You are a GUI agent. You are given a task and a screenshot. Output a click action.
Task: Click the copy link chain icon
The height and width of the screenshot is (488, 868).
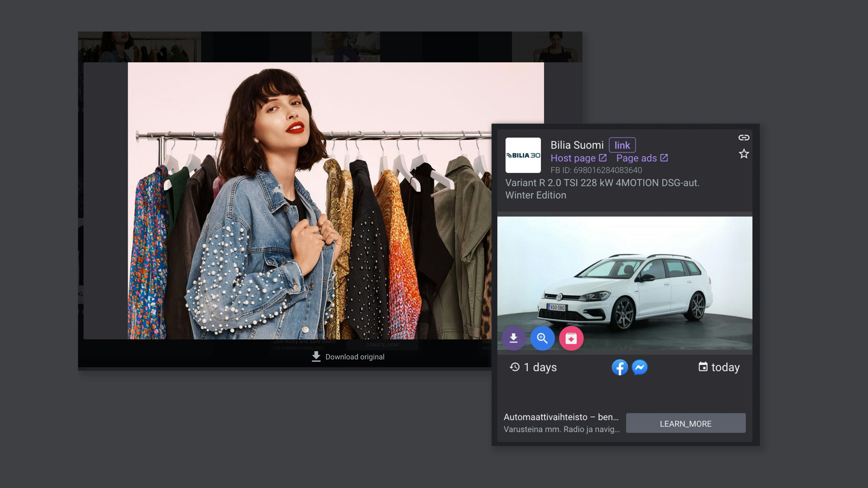coord(744,137)
